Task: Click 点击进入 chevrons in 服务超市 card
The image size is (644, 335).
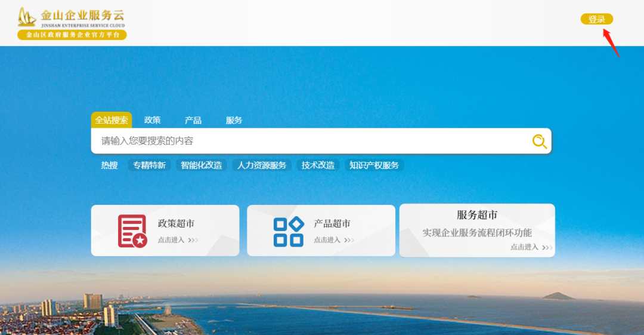Action: [531, 247]
